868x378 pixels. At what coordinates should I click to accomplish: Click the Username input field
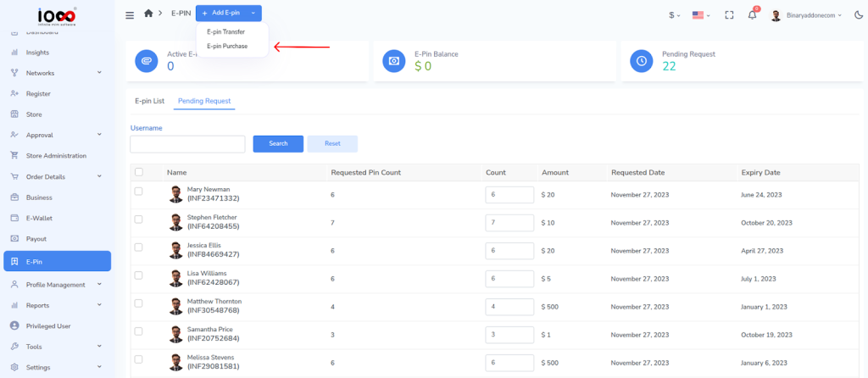point(187,144)
